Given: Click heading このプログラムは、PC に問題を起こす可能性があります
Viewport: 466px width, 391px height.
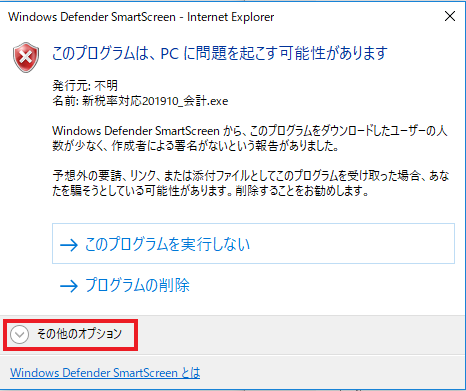Looking at the screenshot, I should [x=220, y=53].
